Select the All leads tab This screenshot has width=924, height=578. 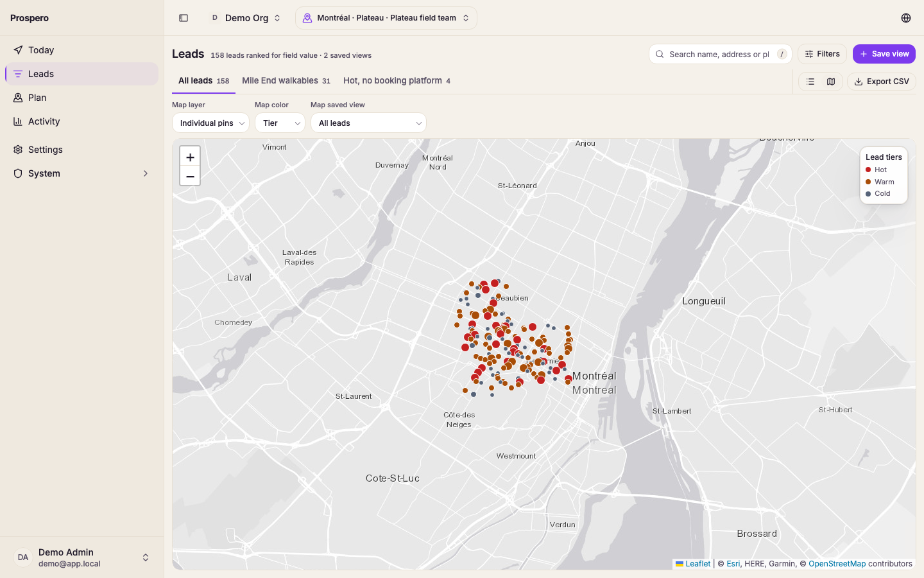[203, 81]
